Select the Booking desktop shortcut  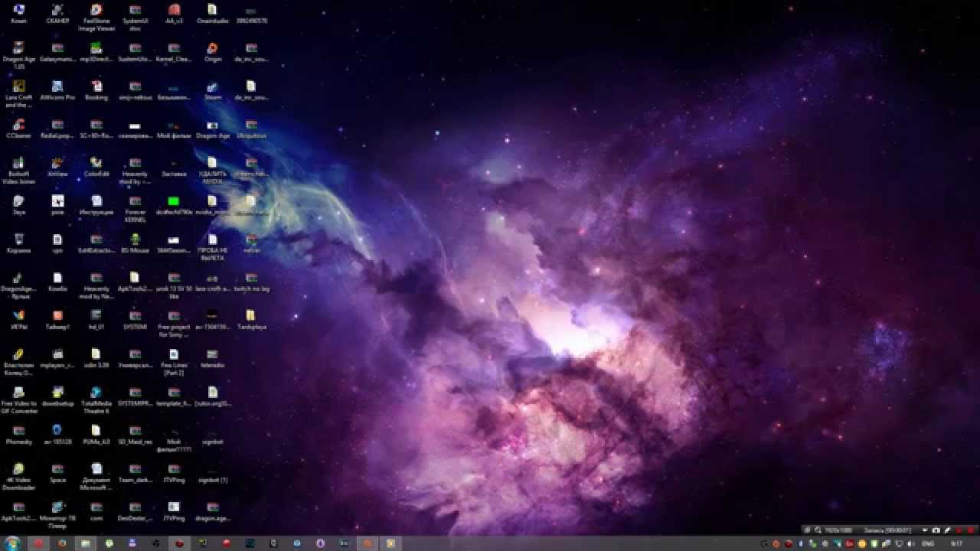96,90
